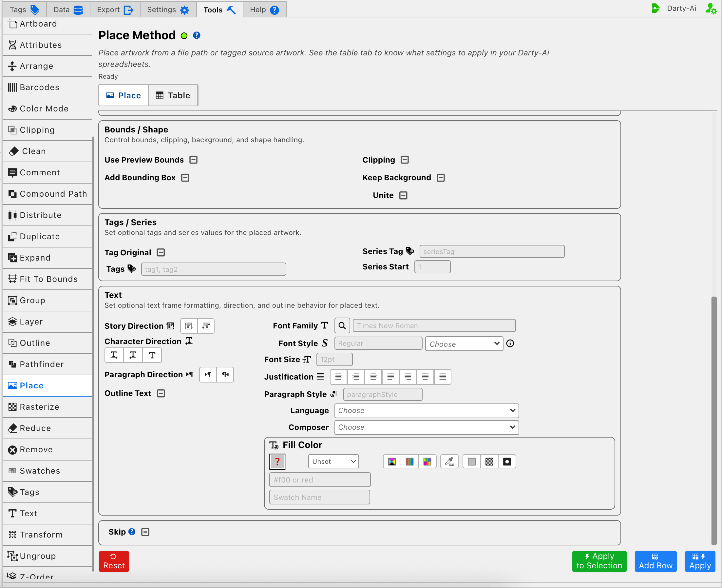Open the Tags tab in top bar

[x=24, y=10]
